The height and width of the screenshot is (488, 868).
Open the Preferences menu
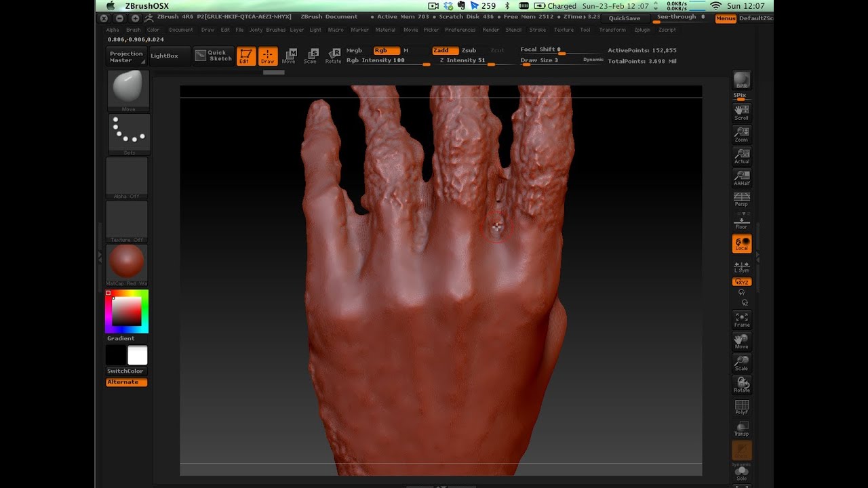point(460,30)
